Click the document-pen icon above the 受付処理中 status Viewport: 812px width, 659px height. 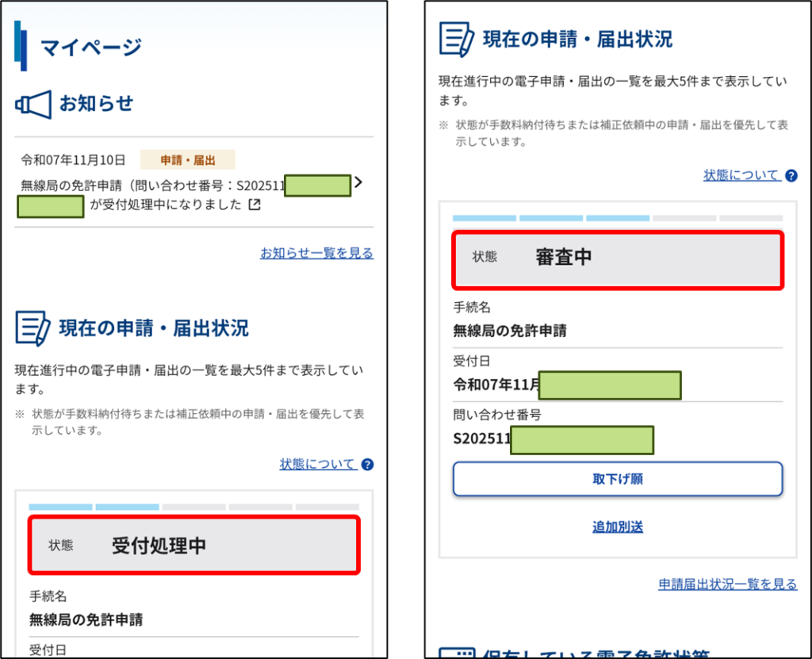pos(33,328)
